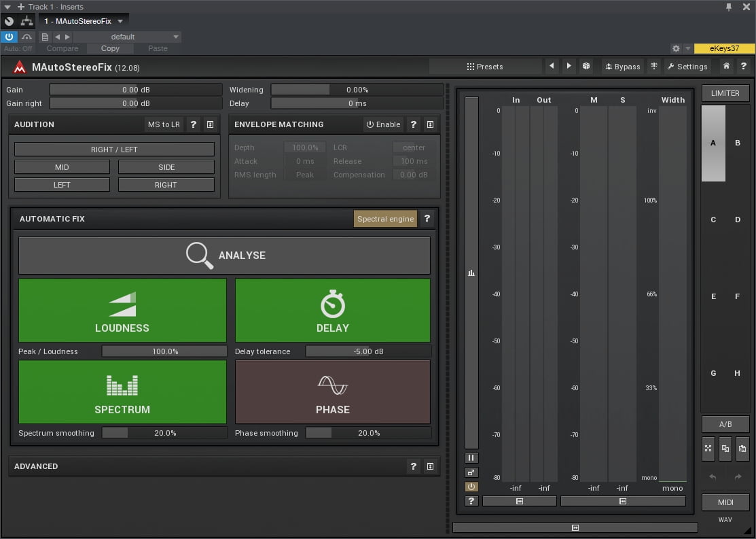The height and width of the screenshot is (539, 756).
Task: Select the dice randomize icon in the header
Action: click(x=586, y=66)
